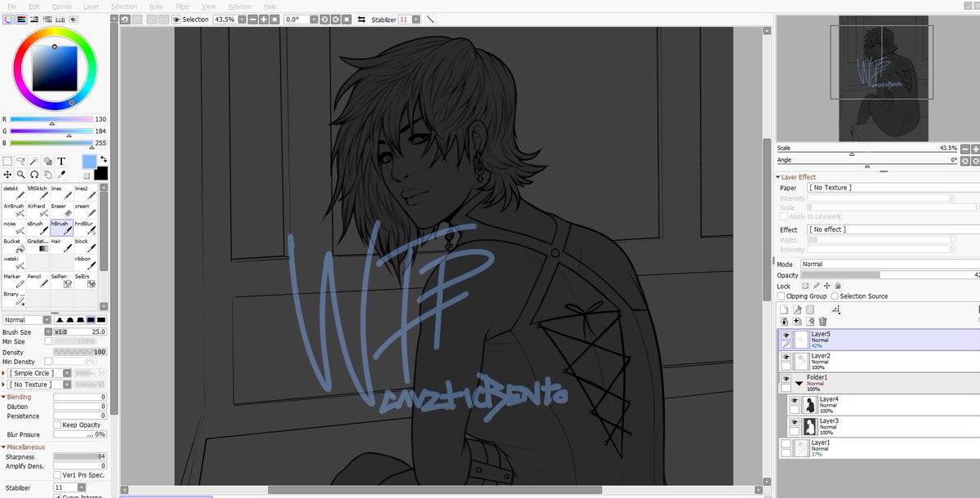Select the Selection Source radio button

(x=834, y=296)
